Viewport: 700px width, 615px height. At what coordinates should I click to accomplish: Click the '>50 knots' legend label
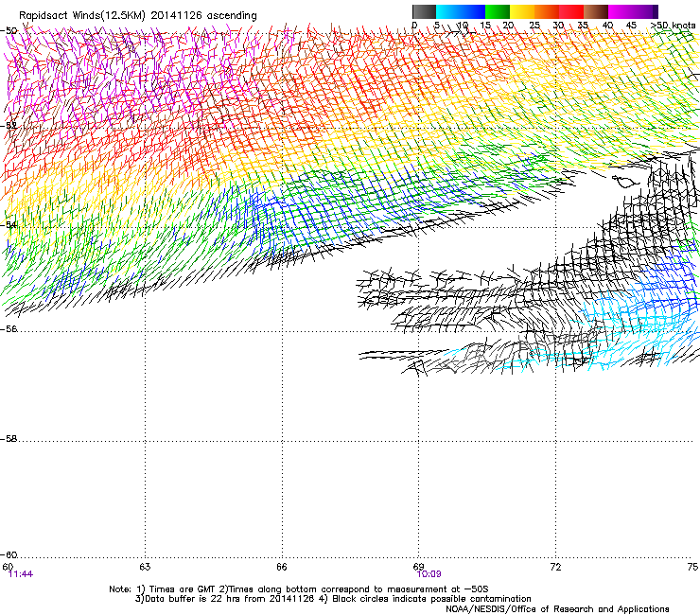[674, 26]
